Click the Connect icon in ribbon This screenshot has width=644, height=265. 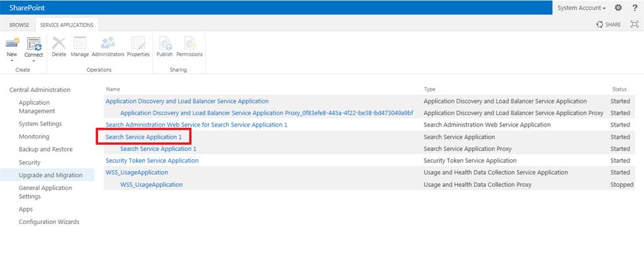click(x=33, y=43)
